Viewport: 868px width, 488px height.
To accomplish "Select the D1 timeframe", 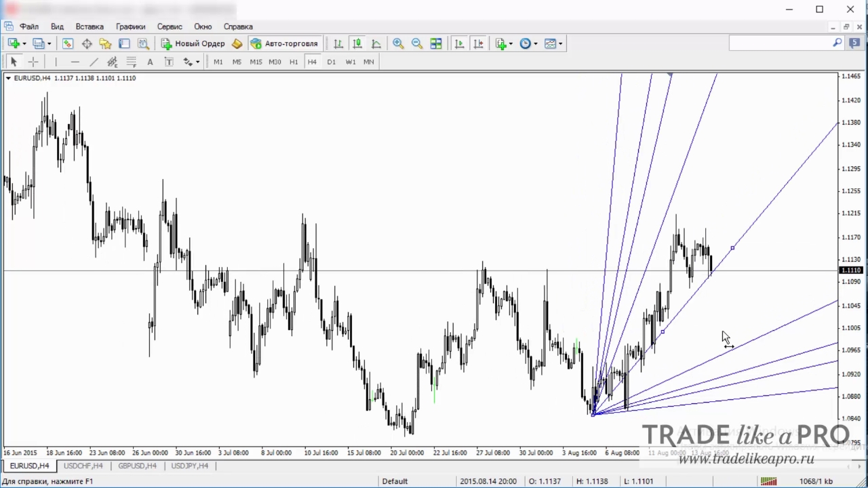I will click(331, 62).
